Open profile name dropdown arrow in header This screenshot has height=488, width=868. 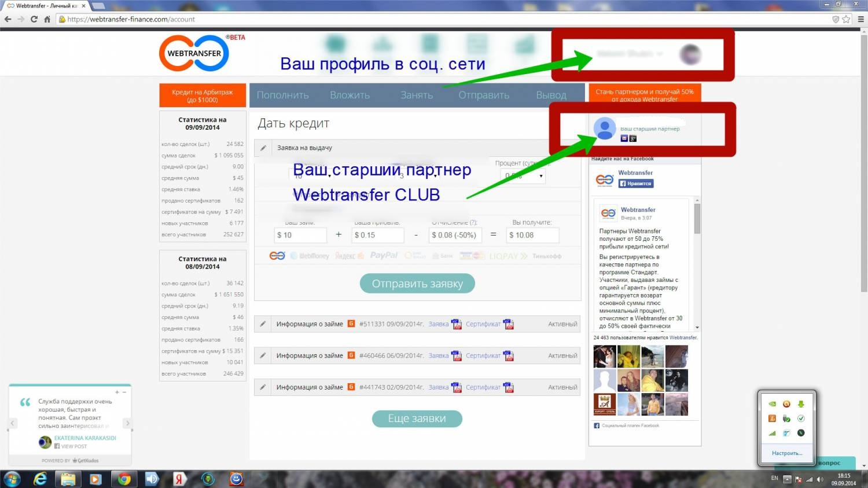(x=660, y=54)
